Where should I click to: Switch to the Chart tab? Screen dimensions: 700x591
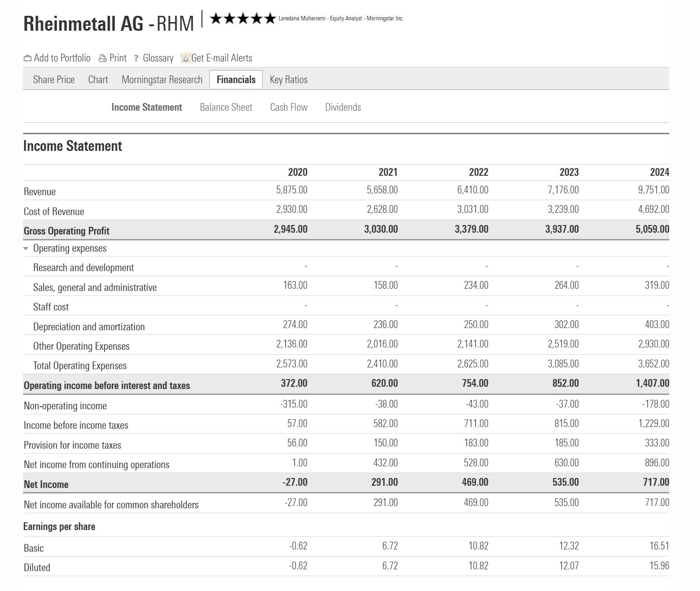pos(98,80)
